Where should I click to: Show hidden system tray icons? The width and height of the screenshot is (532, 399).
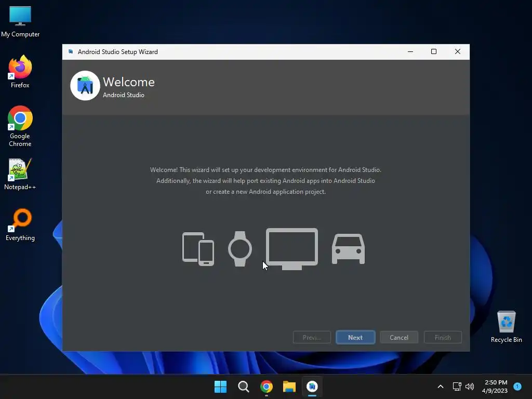tap(441, 387)
